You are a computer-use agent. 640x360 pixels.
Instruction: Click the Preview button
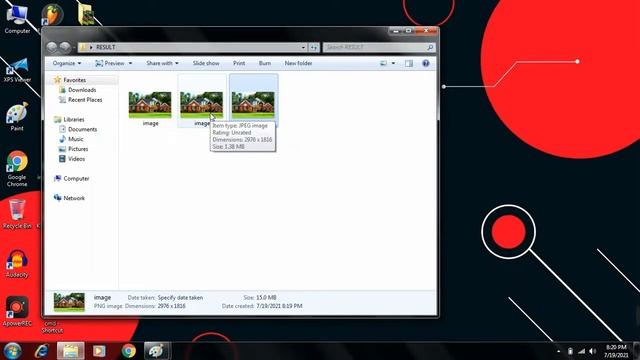click(110, 63)
